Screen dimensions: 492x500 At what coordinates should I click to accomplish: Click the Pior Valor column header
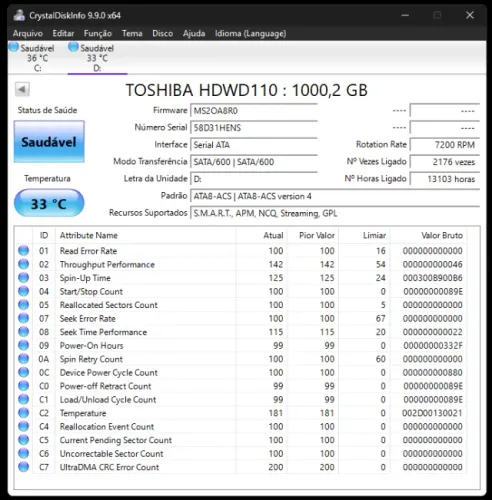click(313, 235)
